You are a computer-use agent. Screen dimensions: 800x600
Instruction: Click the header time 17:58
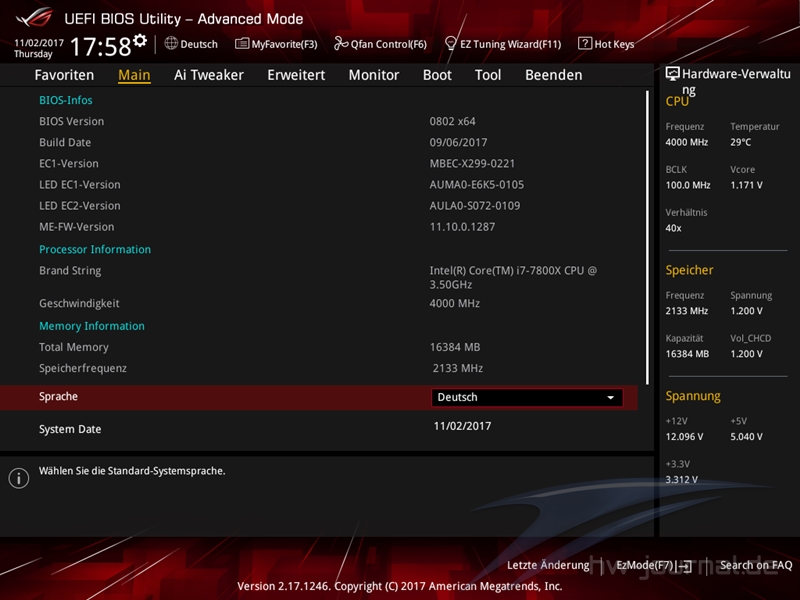(101, 46)
